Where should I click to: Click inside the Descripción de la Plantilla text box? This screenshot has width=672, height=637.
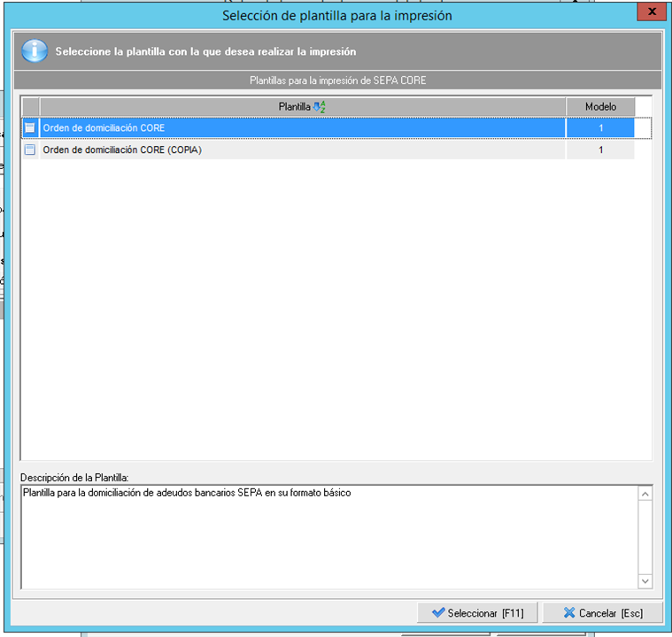[x=328, y=540]
